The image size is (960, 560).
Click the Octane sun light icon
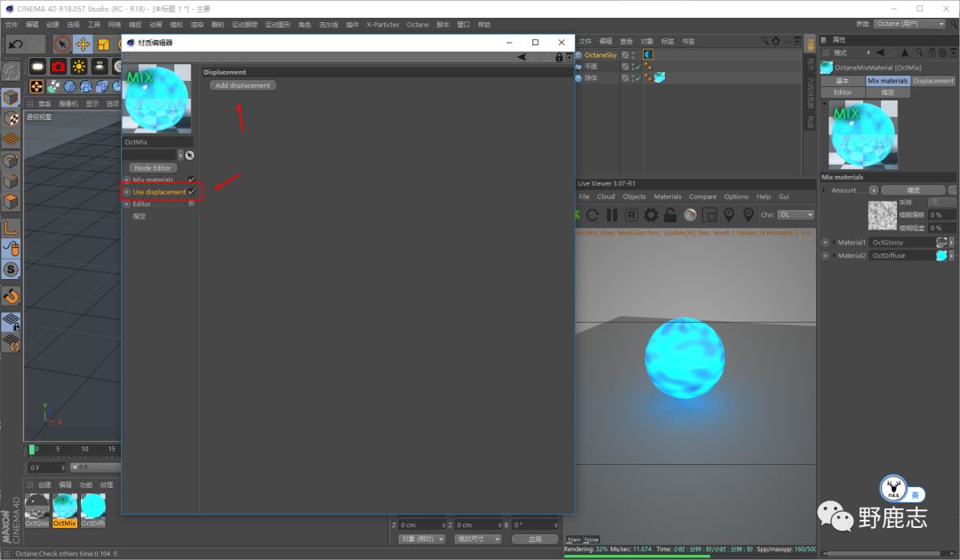coord(79,67)
